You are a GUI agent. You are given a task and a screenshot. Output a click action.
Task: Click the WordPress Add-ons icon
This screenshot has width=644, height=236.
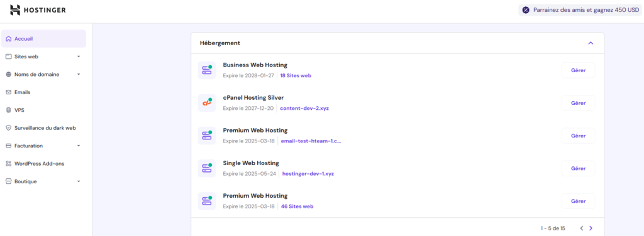pos(9,163)
